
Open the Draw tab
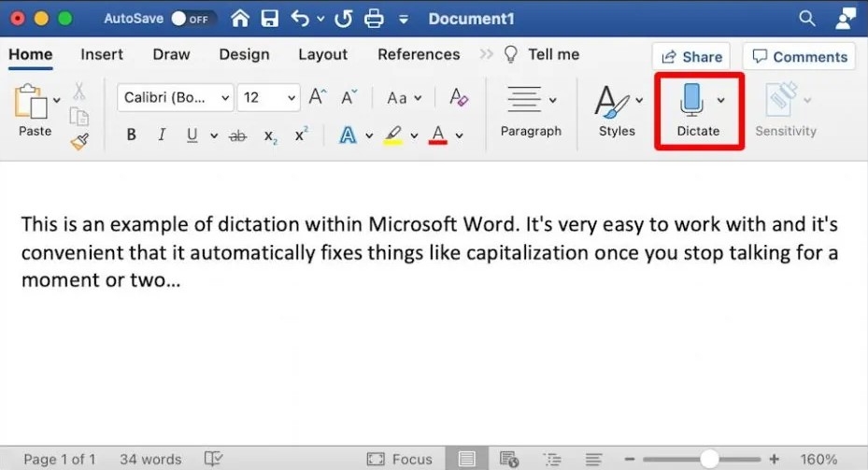pos(171,54)
